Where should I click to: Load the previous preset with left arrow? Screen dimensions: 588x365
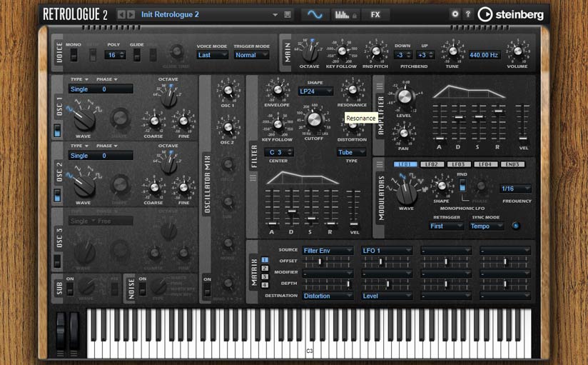(121, 15)
